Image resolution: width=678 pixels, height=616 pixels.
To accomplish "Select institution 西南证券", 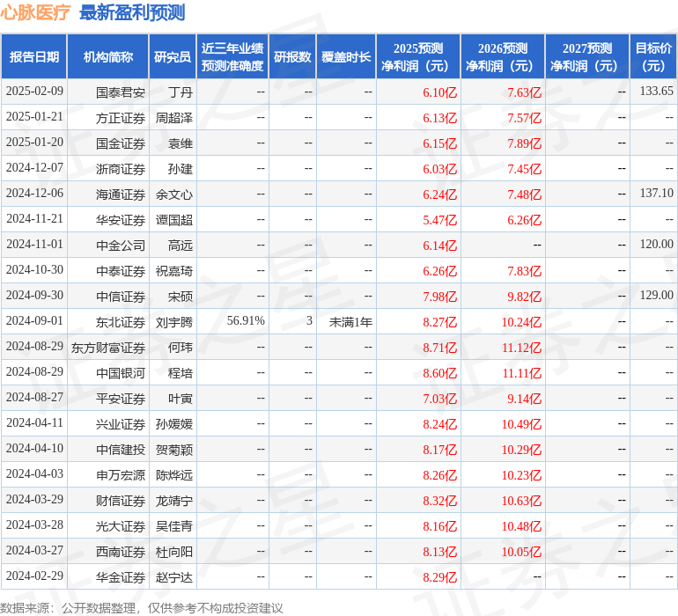I will [x=121, y=552].
